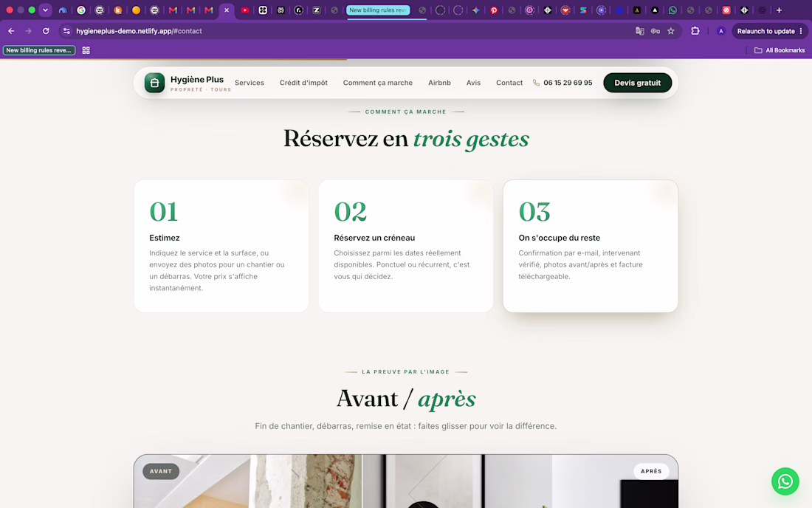The width and height of the screenshot is (812, 508).
Task: Open the Contact nav link
Action: click(x=509, y=83)
